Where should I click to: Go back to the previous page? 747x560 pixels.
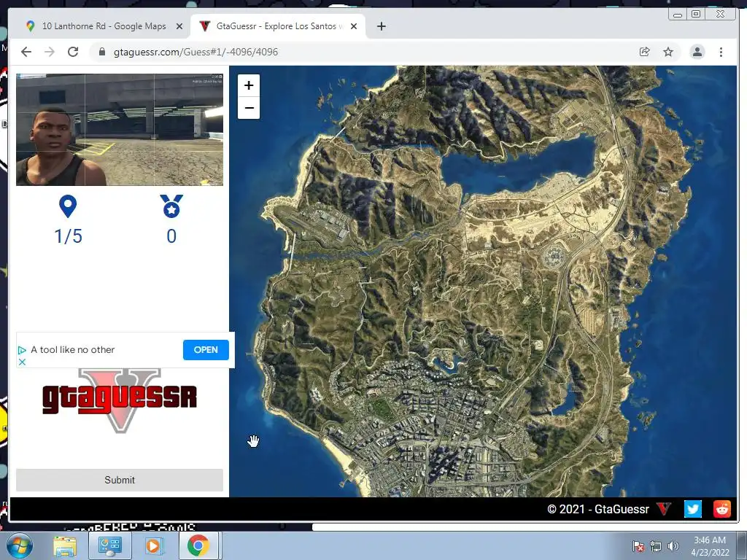[26, 52]
